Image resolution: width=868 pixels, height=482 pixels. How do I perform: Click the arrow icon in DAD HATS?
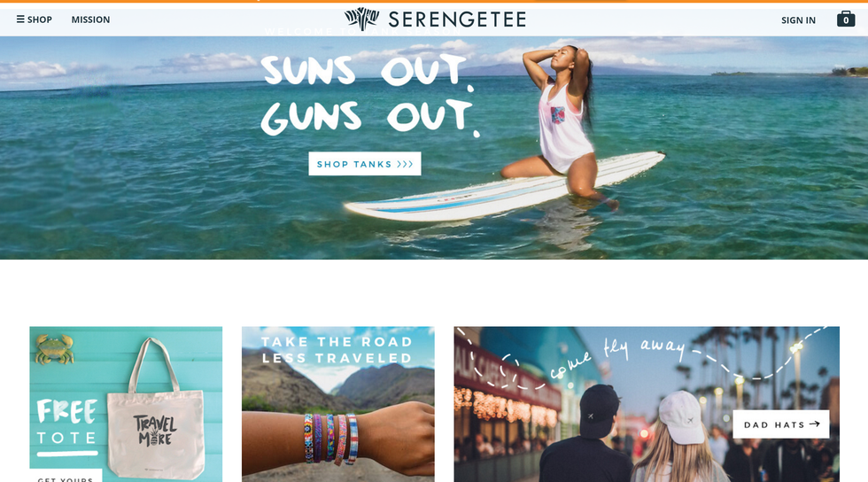click(814, 424)
